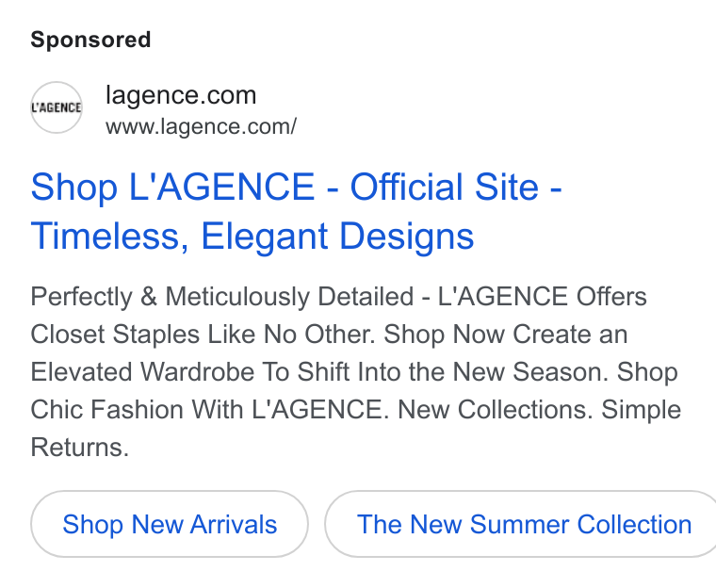
Task: Click the 'New Collections.' phrase
Action: (x=495, y=409)
